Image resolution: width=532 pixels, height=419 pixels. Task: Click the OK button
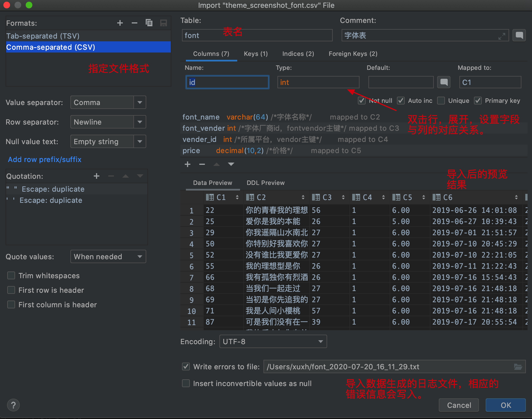[506, 405]
